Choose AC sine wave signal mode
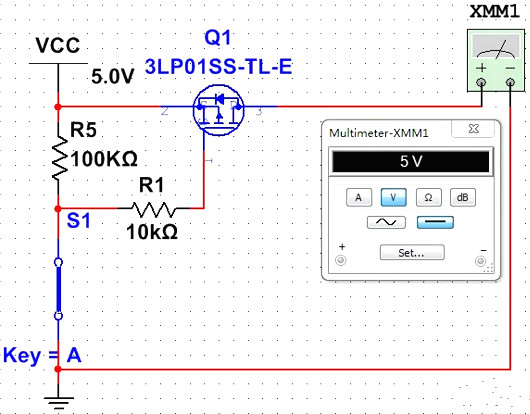The image size is (530, 414). (x=386, y=222)
